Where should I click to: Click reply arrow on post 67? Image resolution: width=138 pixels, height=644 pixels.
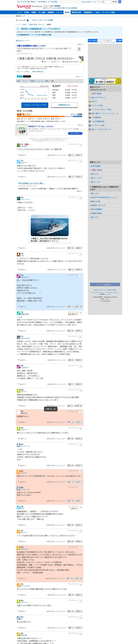click(19, 422)
